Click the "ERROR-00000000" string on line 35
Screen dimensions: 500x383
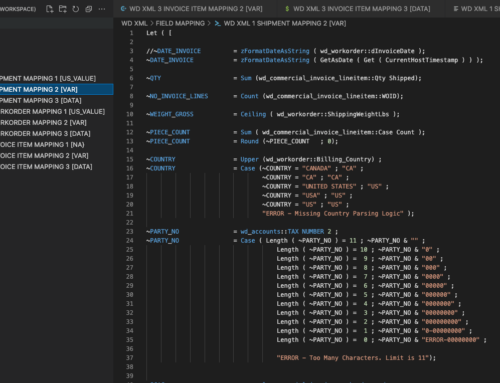[450, 340]
